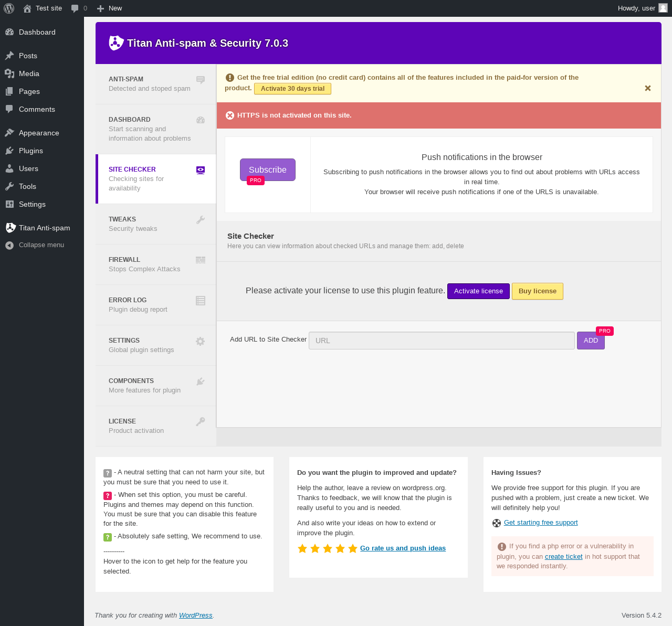The image size is (672, 626).
Task: Click the Tools wrench icon
Action: tap(9, 186)
